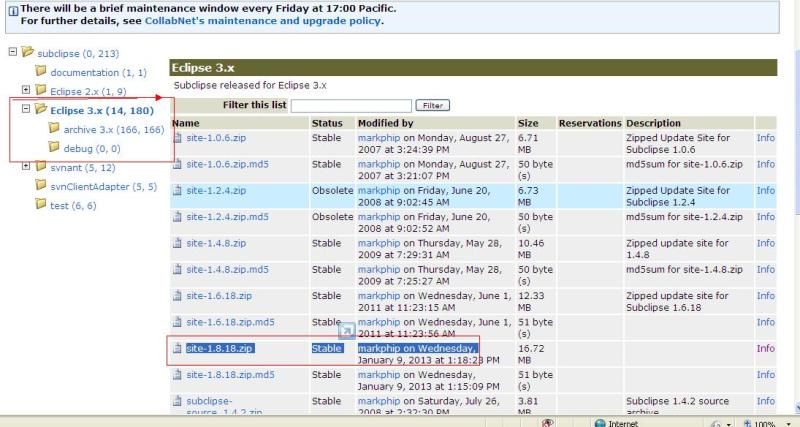Open markphip profile in site-1.0.6.zip row

[x=379, y=138]
